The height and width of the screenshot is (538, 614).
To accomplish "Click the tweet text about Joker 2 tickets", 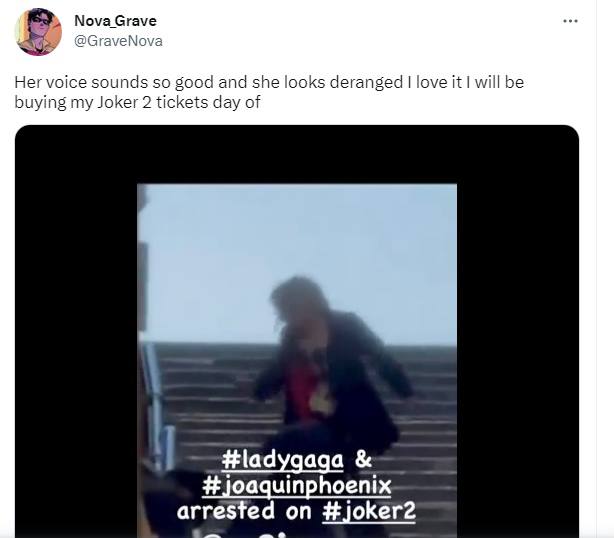I will [x=269, y=92].
